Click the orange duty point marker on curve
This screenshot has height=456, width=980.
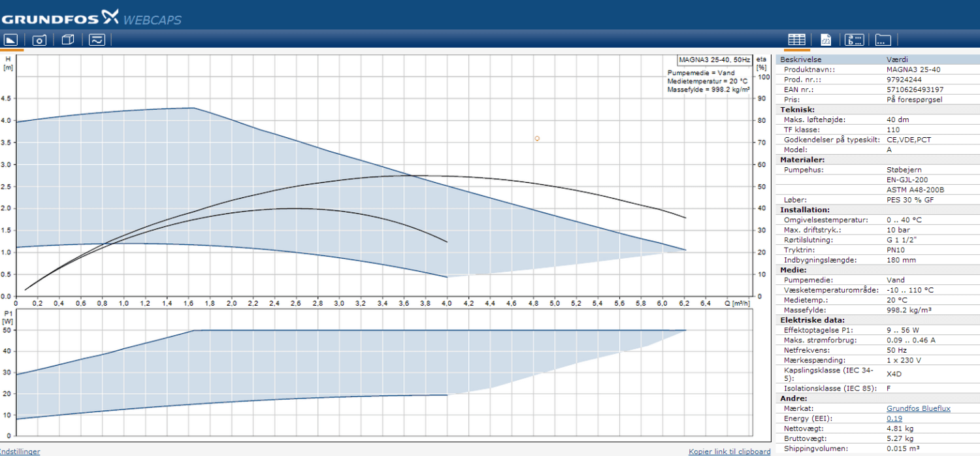pos(537,138)
